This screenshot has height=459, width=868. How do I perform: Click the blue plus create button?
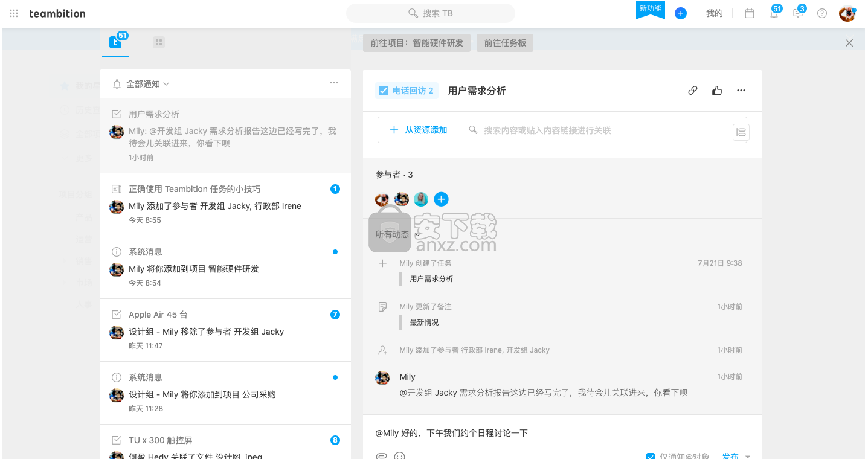tap(681, 13)
